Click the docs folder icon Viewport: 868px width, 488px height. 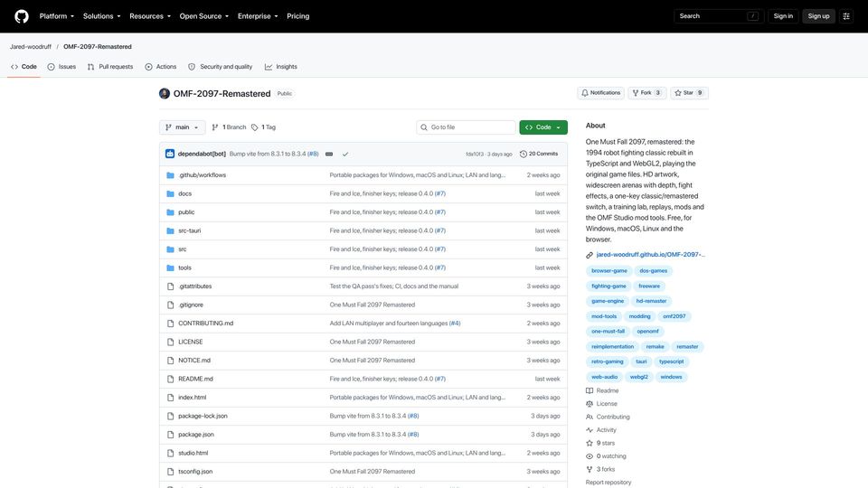pyautogui.click(x=171, y=193)
